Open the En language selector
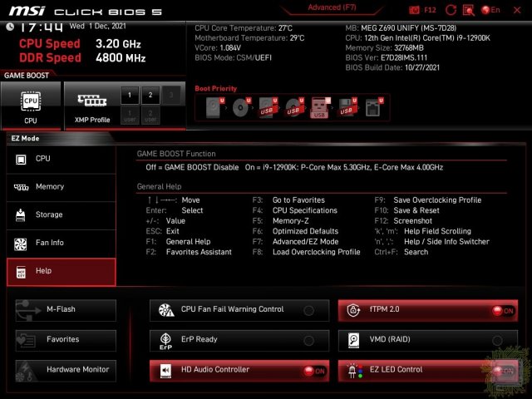 (490, 10)
